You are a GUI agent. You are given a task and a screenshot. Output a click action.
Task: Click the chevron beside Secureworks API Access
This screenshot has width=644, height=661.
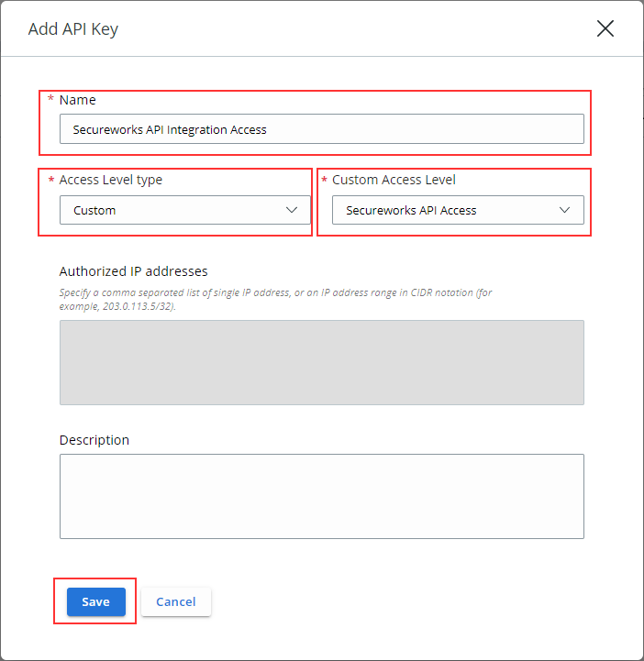[564, 210]
